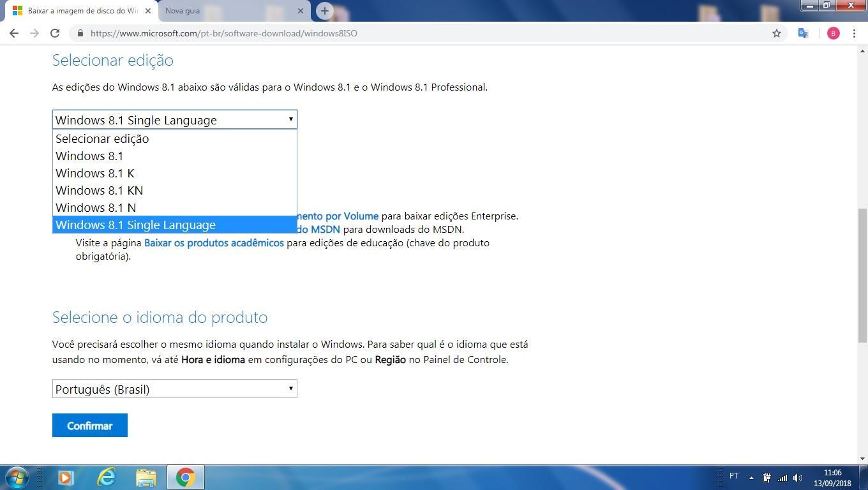This screenshot has height=490, width=868.
Task: Select highlighted 'Windows 8.1 Single Language' option
Action: coord(174,225)
